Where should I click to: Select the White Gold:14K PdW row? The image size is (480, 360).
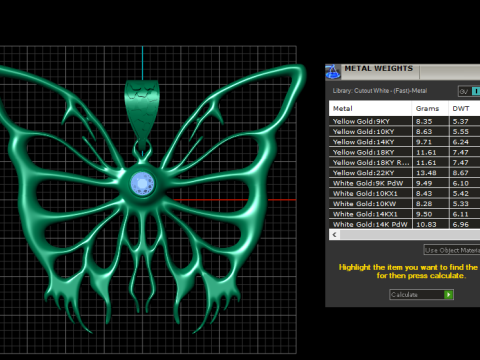pos(405,224)
